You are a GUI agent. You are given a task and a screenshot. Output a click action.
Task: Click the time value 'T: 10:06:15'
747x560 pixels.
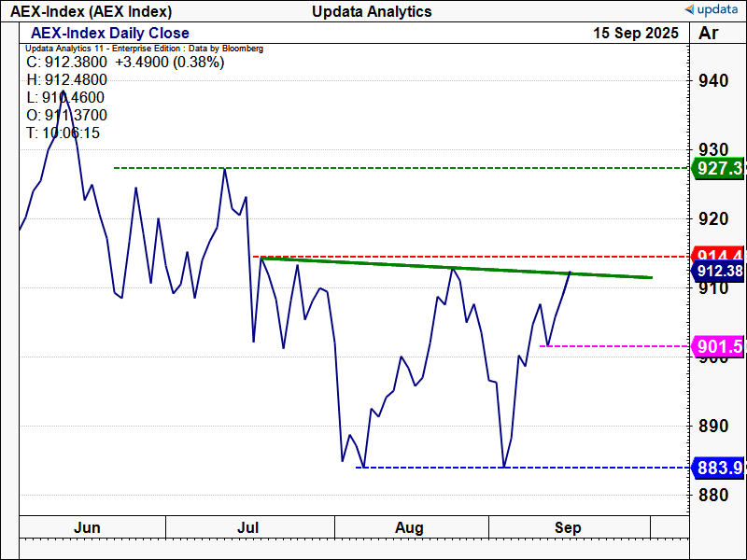coord(63,133)
